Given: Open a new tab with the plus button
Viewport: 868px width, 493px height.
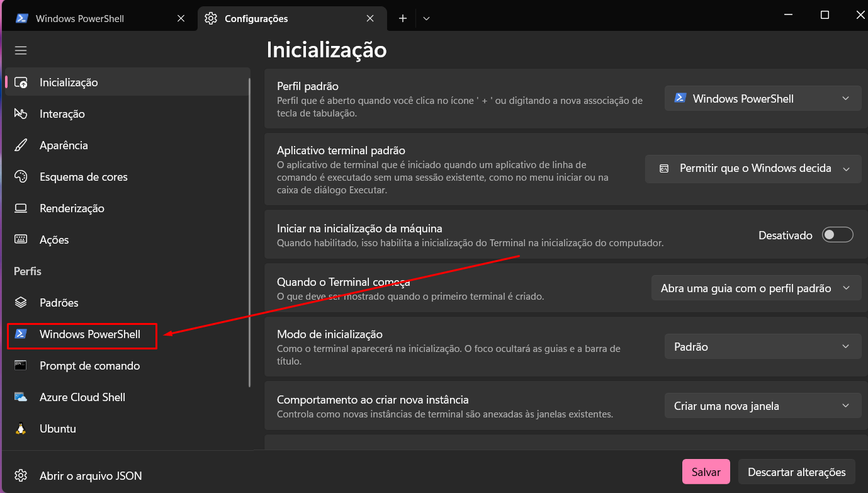Looking at the screenshot, I should click(403, 18).
